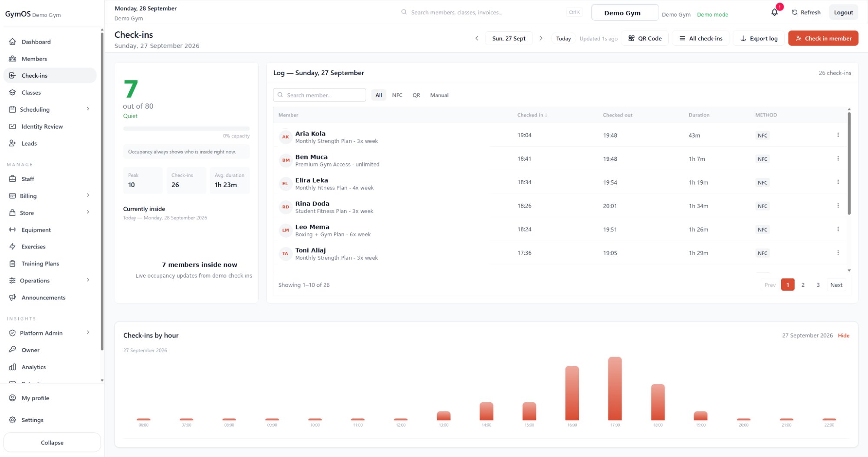Click the Announcements megaphone icon
868x457 pixels.
click(x=13, y=298)
